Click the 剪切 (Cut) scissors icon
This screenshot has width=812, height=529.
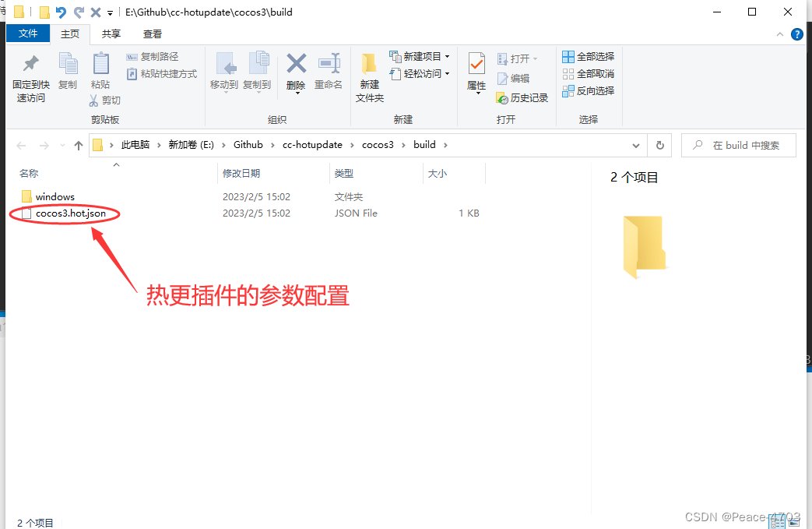click(95, 100)
